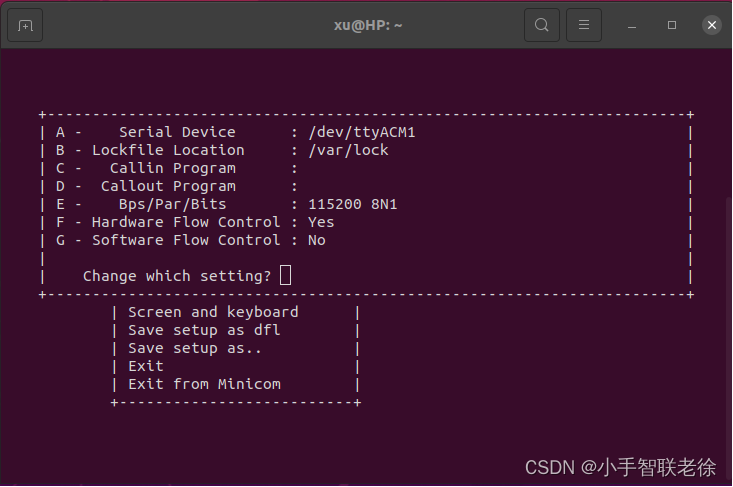Click the Callin Program setting row
Image resolution: width=733 pixels, height=487 pixels.
click(x=176, y=168)
